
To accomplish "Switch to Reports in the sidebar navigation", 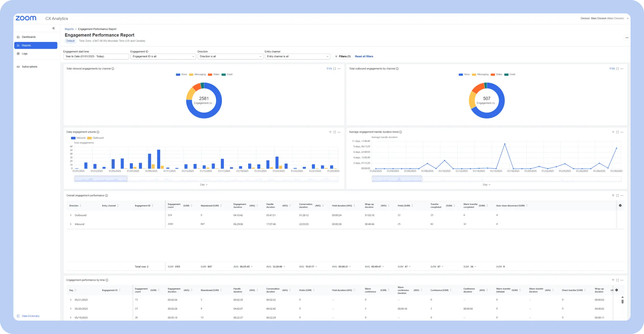I will point(26,45).
